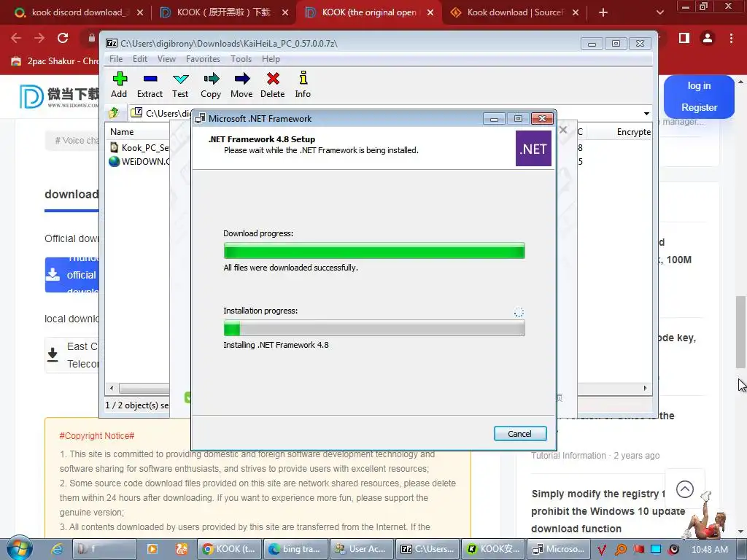
Task: Switch to Chrome KOOK taskbar button
Action: 231,549
